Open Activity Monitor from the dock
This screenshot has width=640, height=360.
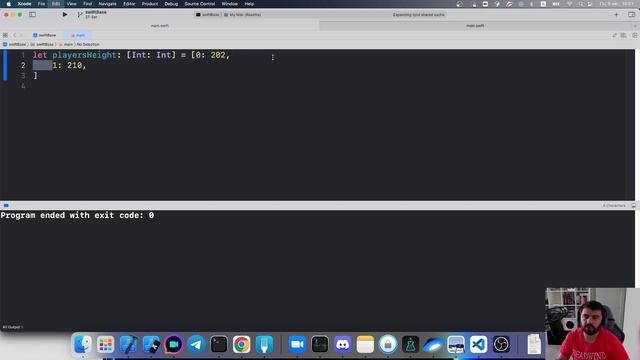(x=320, y=344)
